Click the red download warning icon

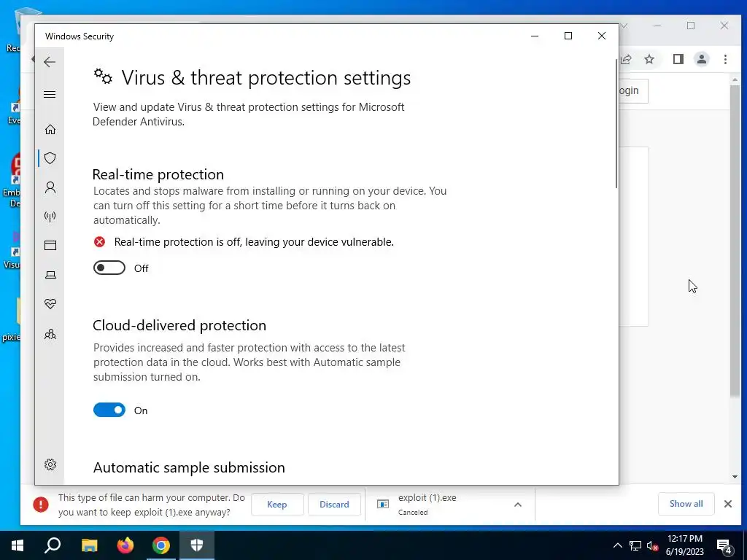pos(41,505)
